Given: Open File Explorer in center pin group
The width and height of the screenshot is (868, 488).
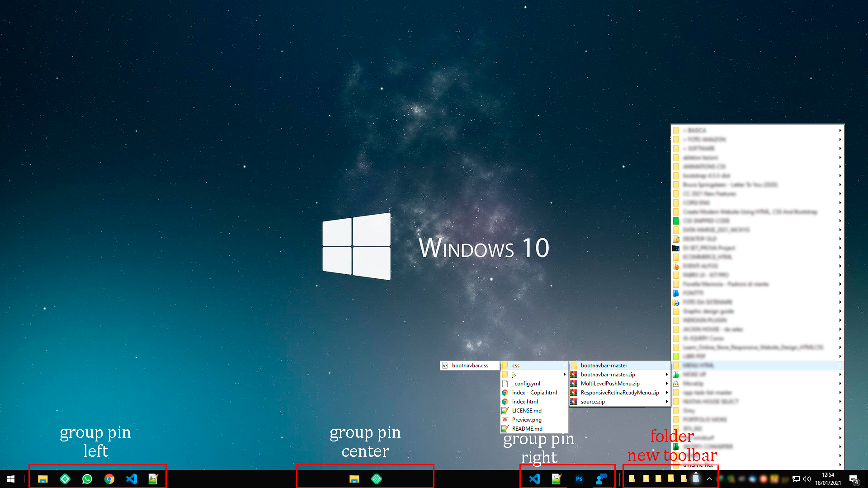Looking at the screenshot, I should coord(354,479).
